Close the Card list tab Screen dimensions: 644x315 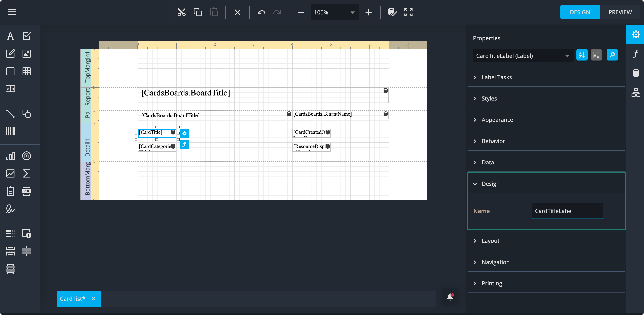coord(94,299)
